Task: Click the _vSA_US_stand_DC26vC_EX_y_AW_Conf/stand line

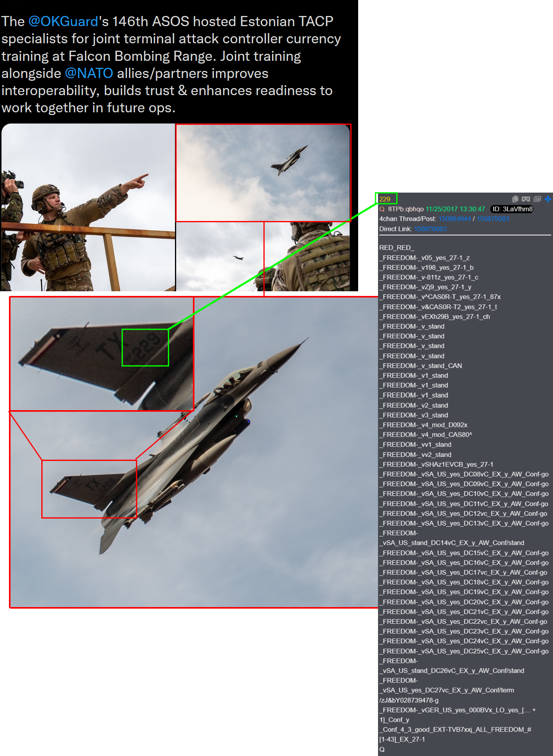Action: pos(452,671)
